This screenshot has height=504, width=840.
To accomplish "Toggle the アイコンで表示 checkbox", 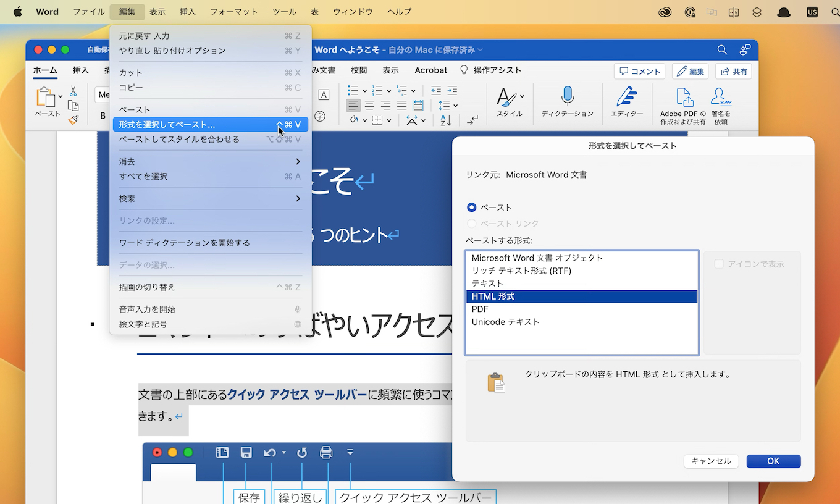I will pos(719,264).
